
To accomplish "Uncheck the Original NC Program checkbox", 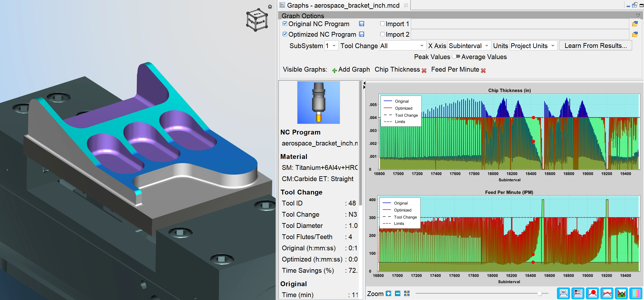I will pyautogui.click(x=285, y=24).
